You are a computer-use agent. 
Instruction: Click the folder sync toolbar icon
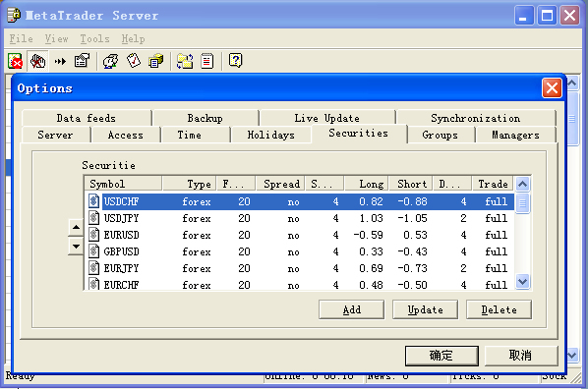click(x=185, y=61)
